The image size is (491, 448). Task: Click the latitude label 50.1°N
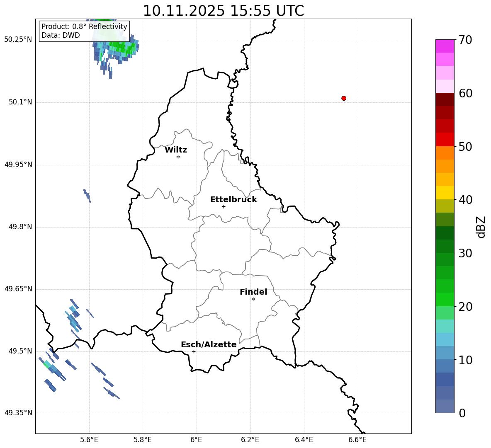(20, 102)
